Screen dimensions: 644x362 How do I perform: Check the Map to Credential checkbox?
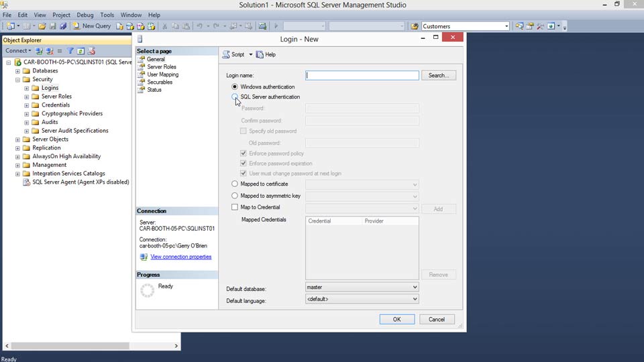click(235, 207)
